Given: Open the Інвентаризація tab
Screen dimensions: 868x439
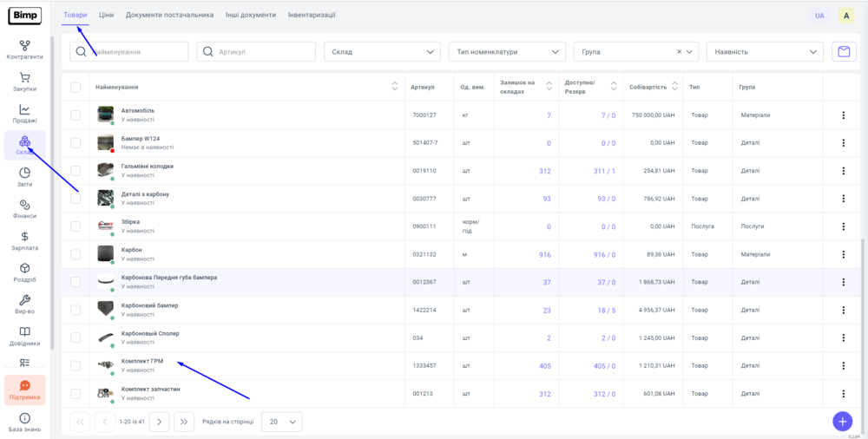Looking at the screenshot, I should pos(312,16).
